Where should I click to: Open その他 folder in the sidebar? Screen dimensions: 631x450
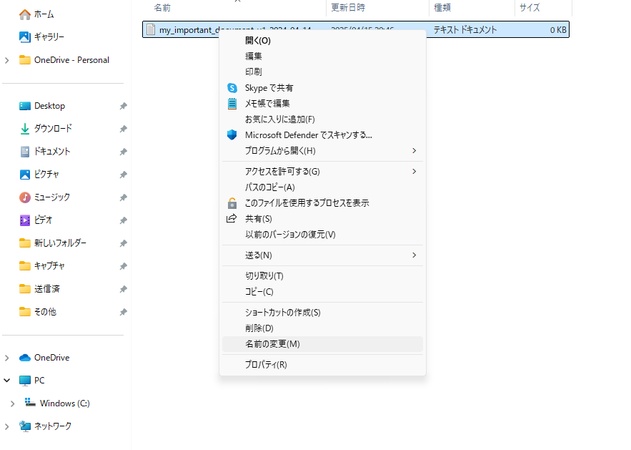coord(45,312)
